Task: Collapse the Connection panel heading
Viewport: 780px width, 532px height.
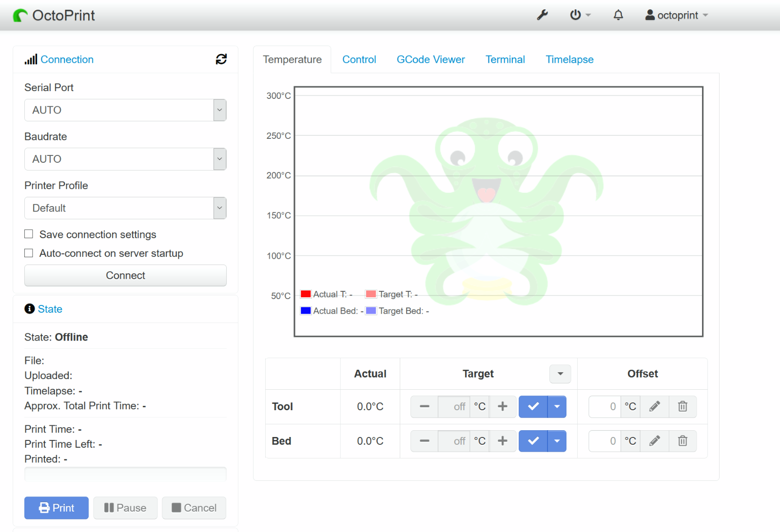Action: 67,59
